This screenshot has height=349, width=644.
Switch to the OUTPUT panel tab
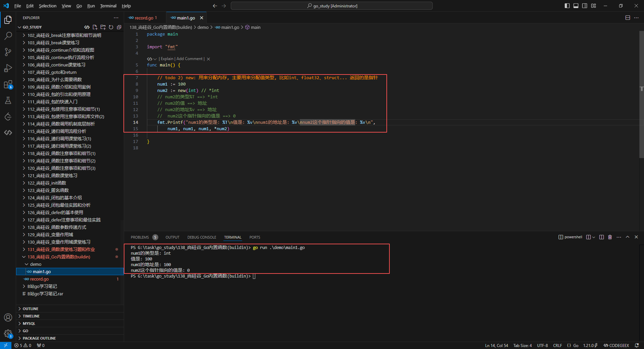tap(172, 237)
